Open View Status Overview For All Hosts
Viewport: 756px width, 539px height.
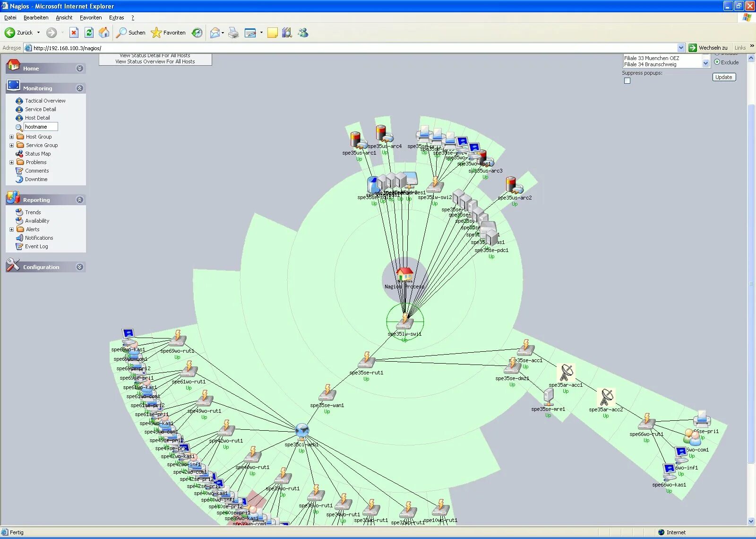point(155,61)
